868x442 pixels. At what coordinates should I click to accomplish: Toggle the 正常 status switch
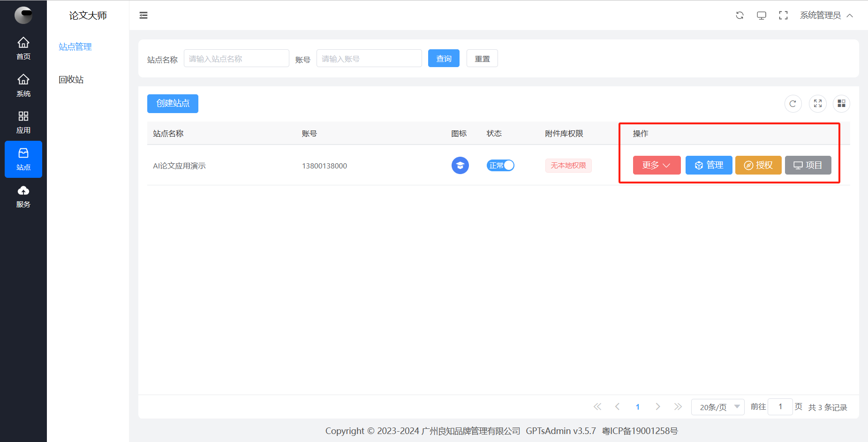500,165
